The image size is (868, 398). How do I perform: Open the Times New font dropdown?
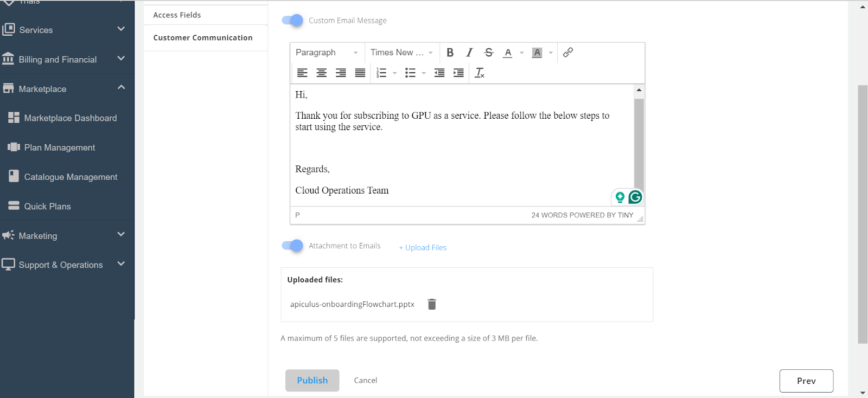tap(401, 53)
